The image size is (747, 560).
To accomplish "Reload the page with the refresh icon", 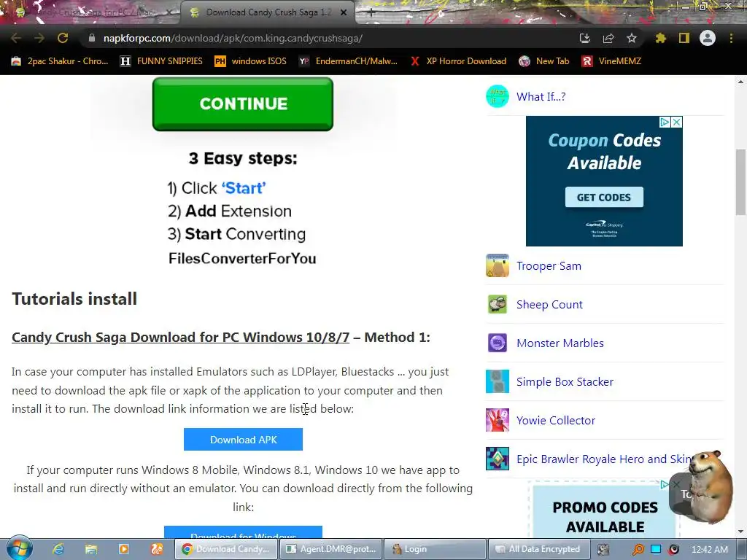I will coord(63,38).
